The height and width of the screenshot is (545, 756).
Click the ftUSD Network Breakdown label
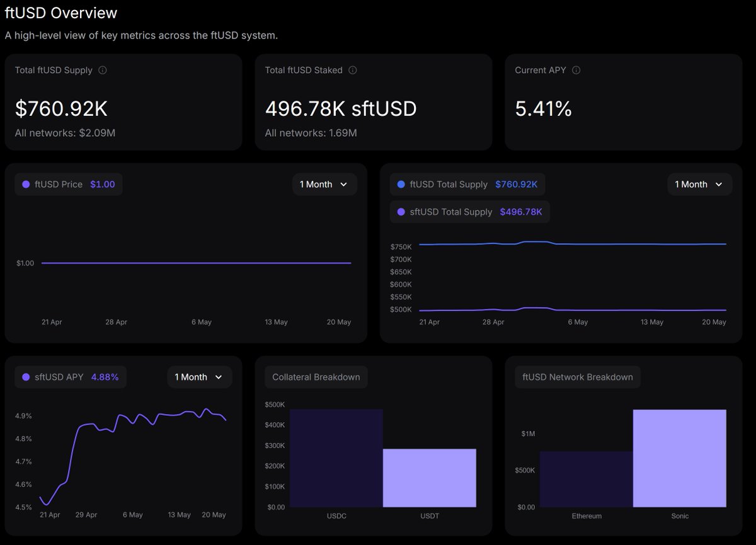(578, 377)
